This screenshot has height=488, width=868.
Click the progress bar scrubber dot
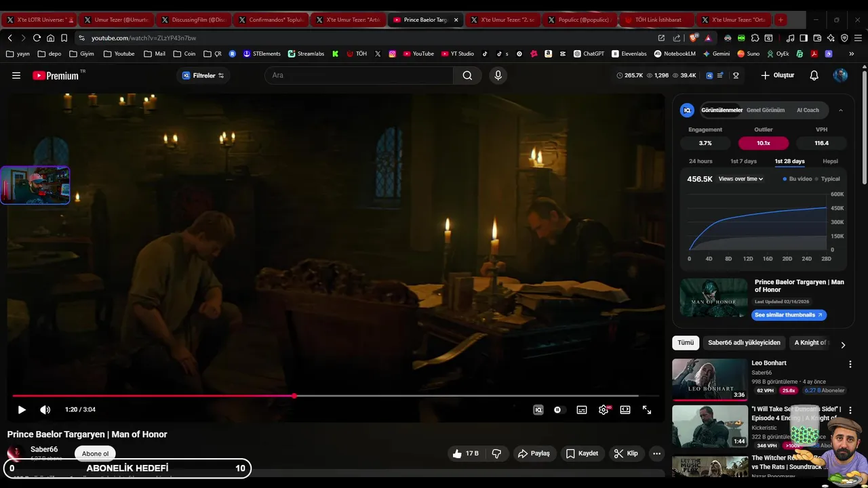pyautogui.click(x=294, y=396)
